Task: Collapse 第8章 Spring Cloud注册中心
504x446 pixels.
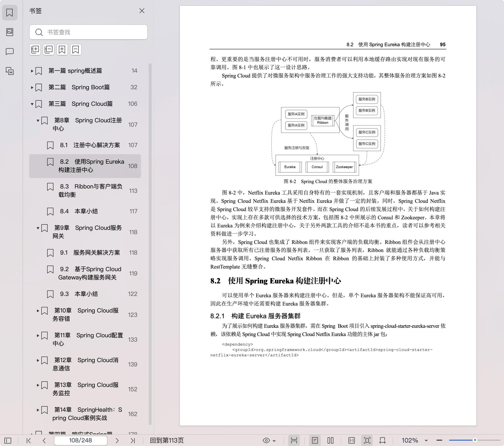Action: click(38, 121)
